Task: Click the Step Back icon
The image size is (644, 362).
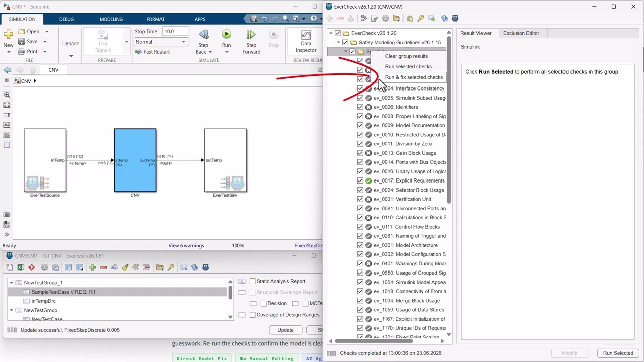Action: pos(203,34)
